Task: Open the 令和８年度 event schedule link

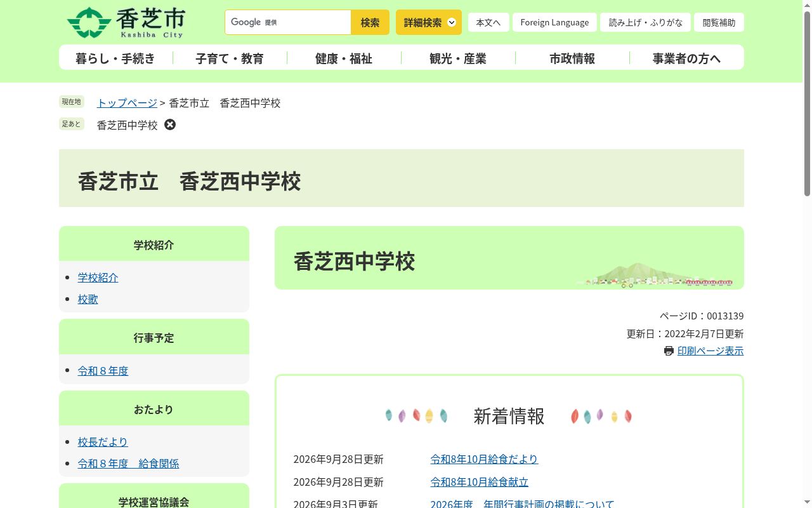Action: (x=103, y=371)
